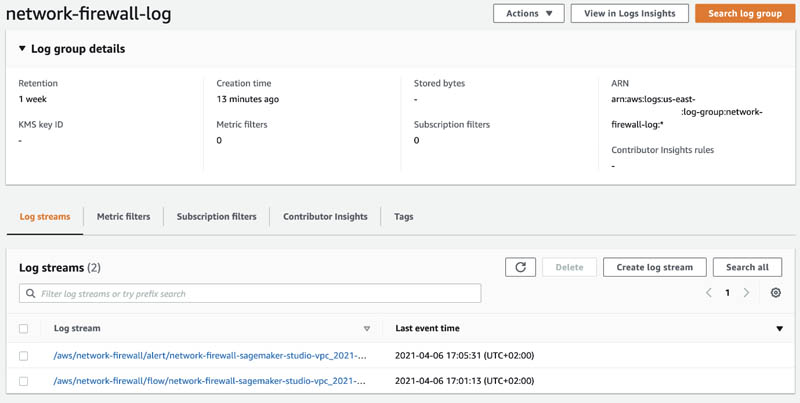Click the network-firewall-log page title
Screen dimensions: 800x403
88,14
